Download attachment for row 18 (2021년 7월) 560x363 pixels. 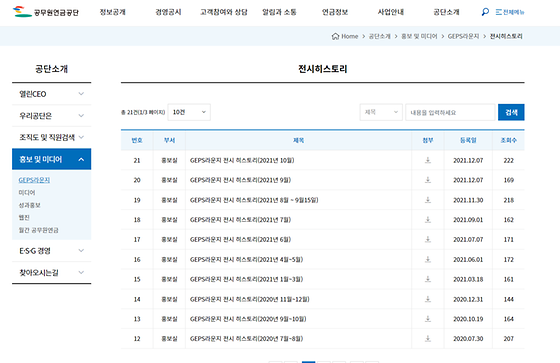tap(428, 219)
